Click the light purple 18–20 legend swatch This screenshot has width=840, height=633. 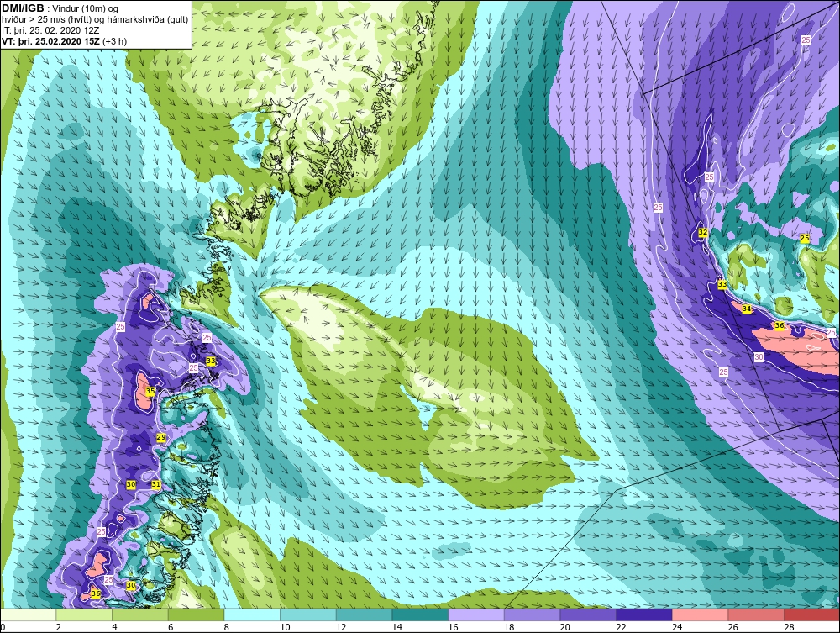[532, 615]
